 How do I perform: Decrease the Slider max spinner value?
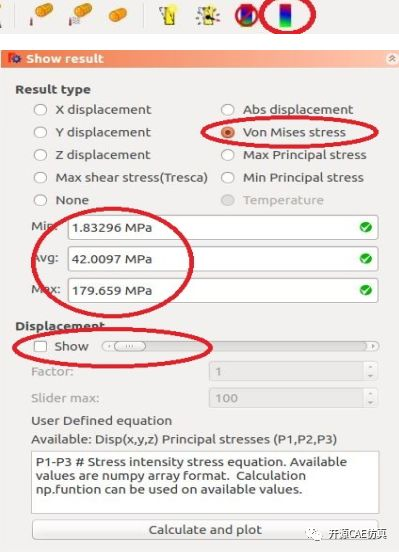(x=370, y=402)
